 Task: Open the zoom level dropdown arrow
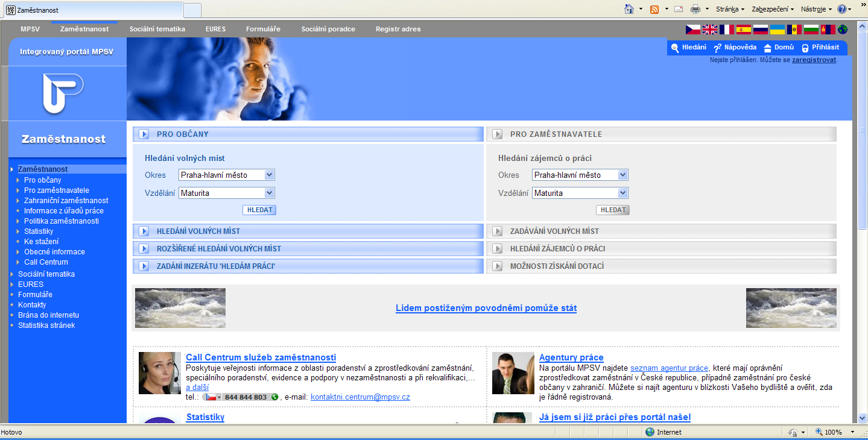click(x=852, y=432)
